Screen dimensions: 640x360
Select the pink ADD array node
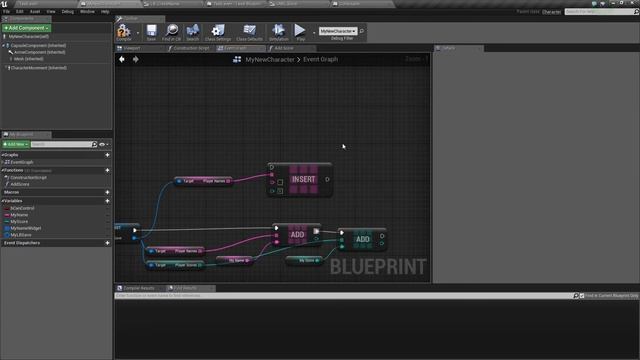[x=297, y=235]
